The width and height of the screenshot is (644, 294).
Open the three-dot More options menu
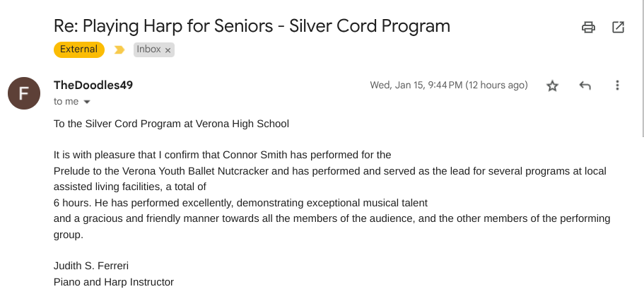pyautogui.click(x=617, y=86)
